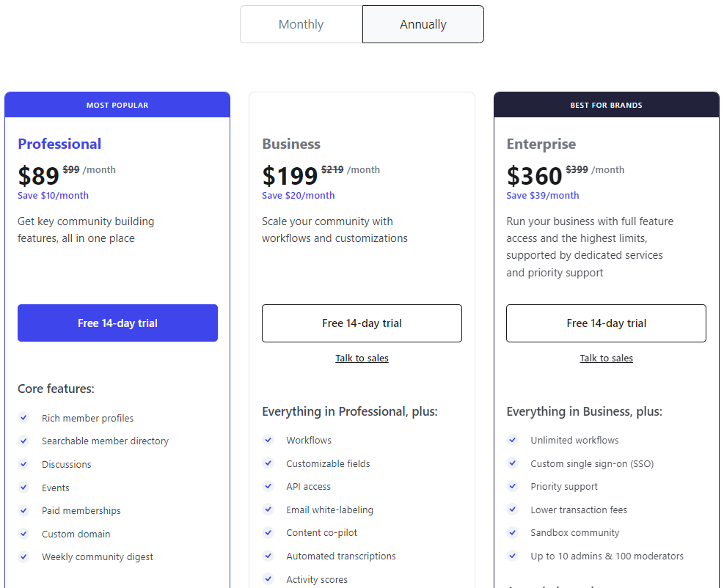Click checkmark icon beside Sandbox community
The height and width of the screenshot is (588, 724).
point(512,532)
